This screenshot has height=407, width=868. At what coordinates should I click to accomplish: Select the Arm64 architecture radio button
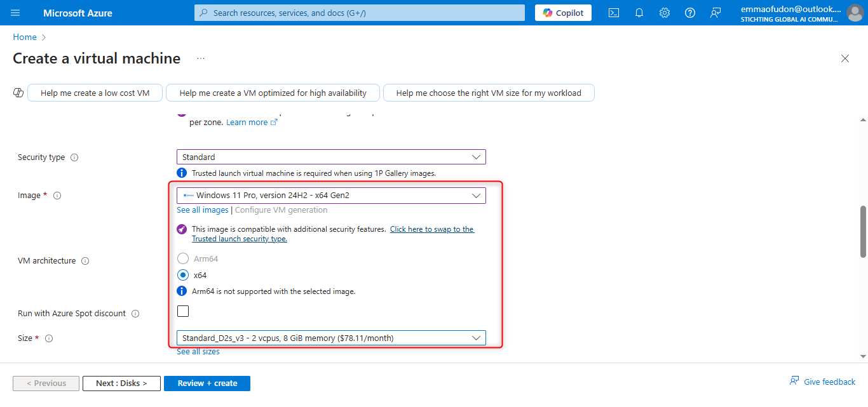click(x=183, y=258)
